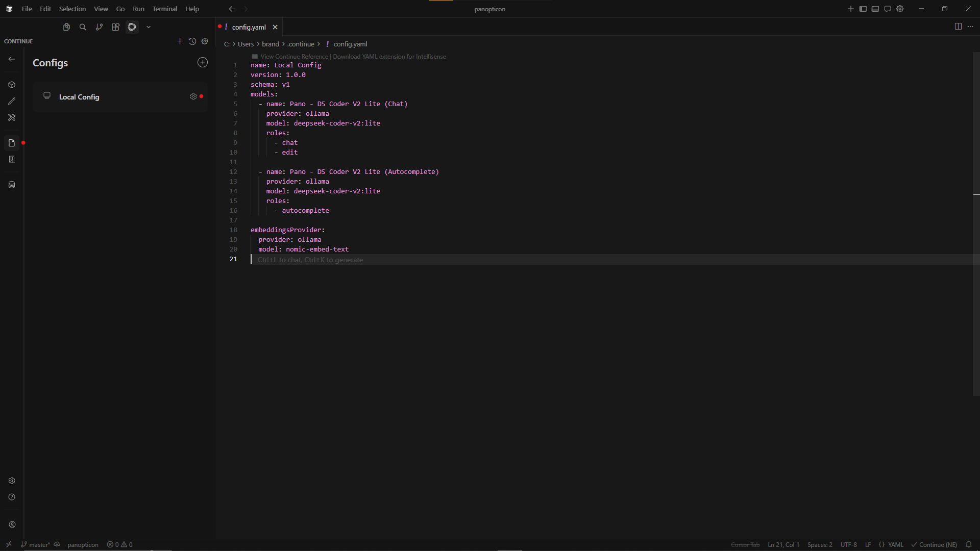Add a new config with circled plus
This screenshot has width=980, height=551.
203,62
